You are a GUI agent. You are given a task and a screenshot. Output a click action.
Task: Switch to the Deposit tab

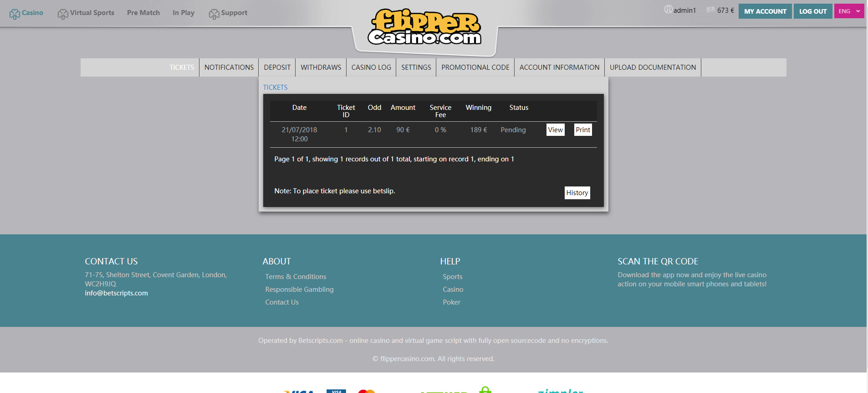[277, 67]
